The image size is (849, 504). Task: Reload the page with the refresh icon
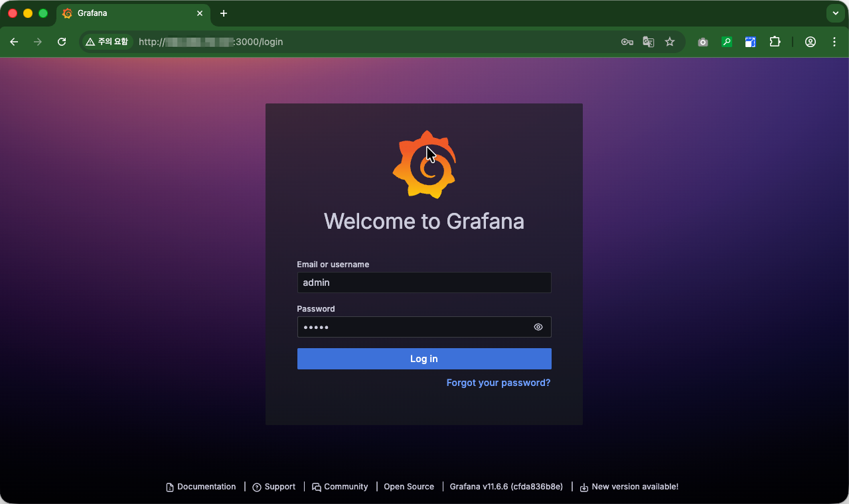point(62,42)
